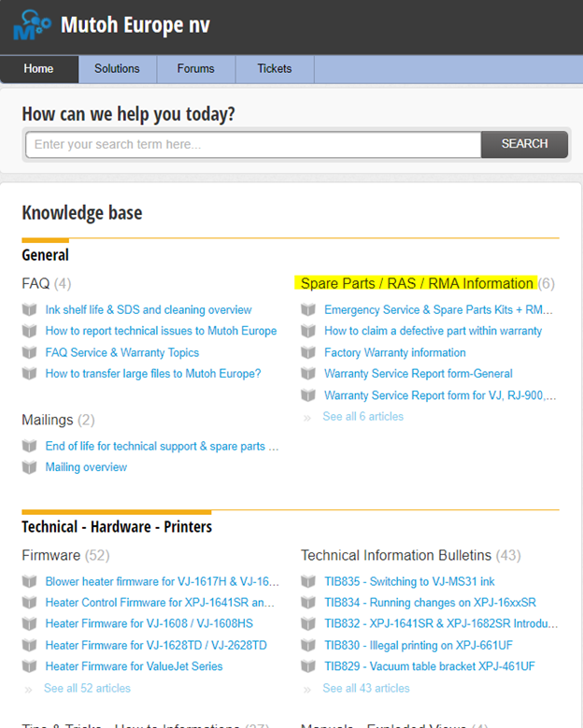Screen dimensions: 583x728
Task: Click book icon next to Mailing overview
Action: pyautogui.click(x=30, y=467)
